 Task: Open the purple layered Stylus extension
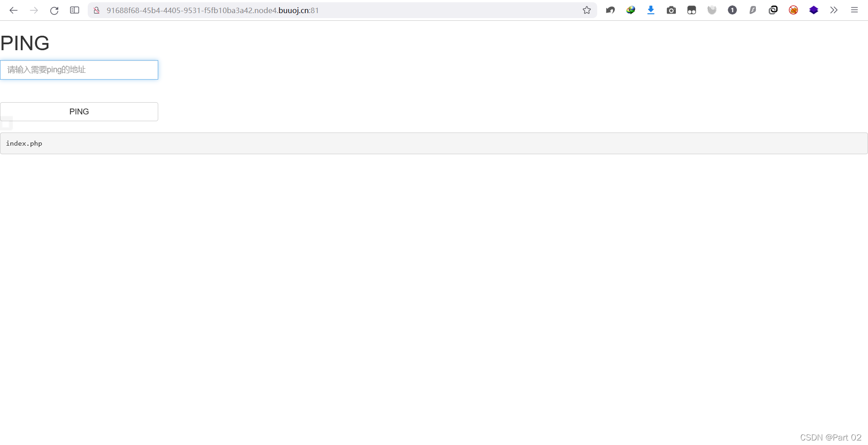tap(814, 10)
